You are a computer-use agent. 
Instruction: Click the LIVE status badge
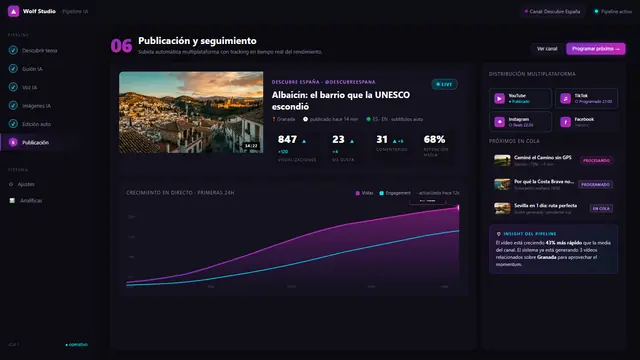tap(444, 84)
